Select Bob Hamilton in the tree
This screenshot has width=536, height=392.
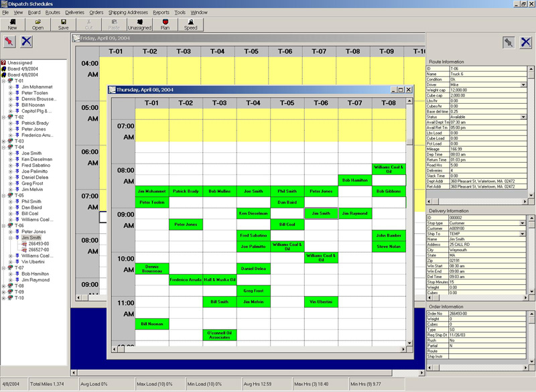[x=36, y=274]
